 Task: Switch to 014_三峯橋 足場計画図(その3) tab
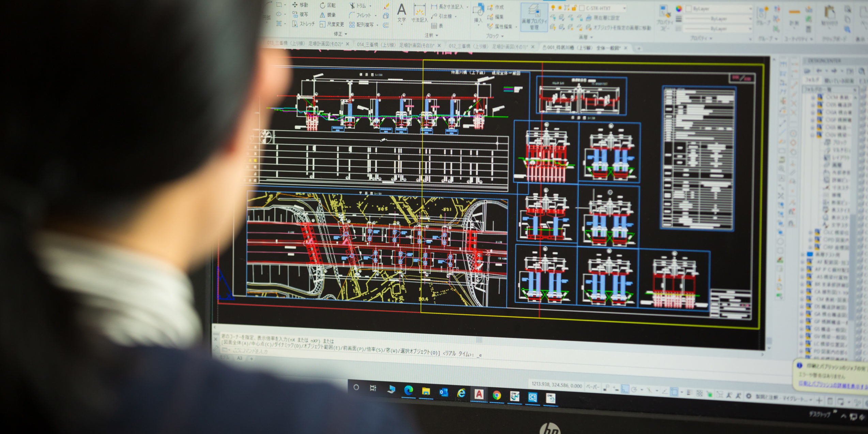395,45
